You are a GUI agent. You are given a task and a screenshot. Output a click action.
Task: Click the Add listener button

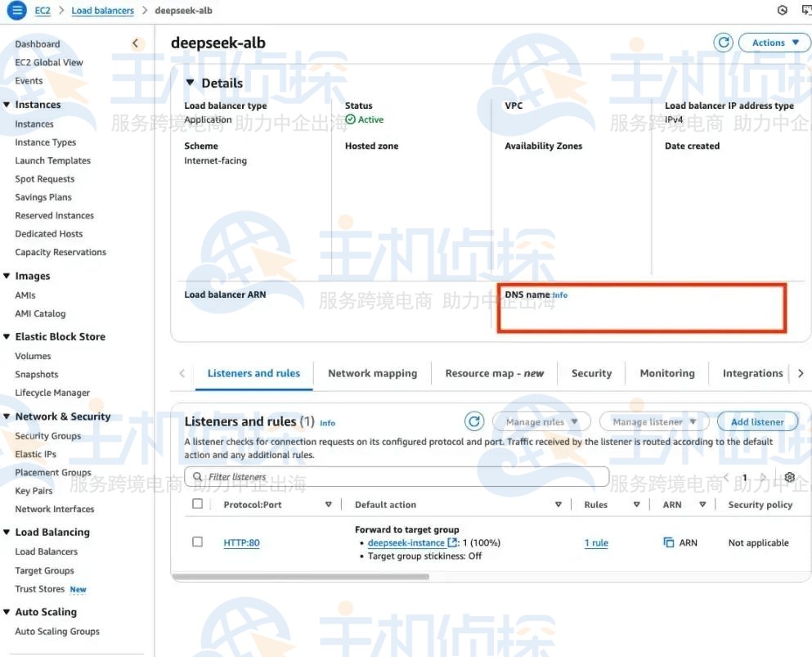[x=757, y=422]
